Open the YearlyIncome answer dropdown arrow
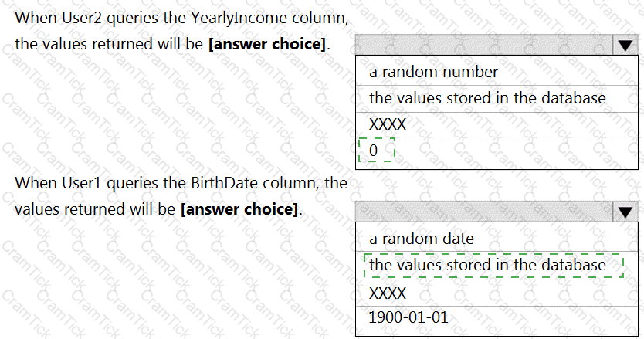The width and height of the screenshot is (644, 339). click(x=625, y=45)
